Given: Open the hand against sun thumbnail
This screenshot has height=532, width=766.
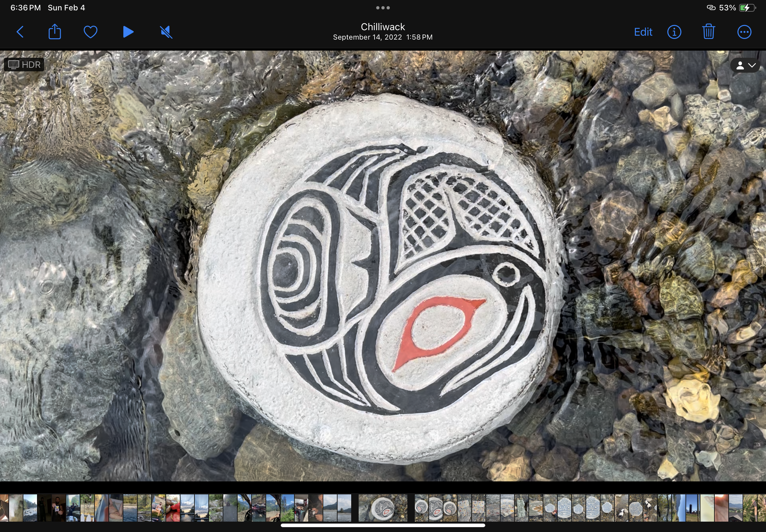Looking at the screenshot, I should tap(722, 508).
